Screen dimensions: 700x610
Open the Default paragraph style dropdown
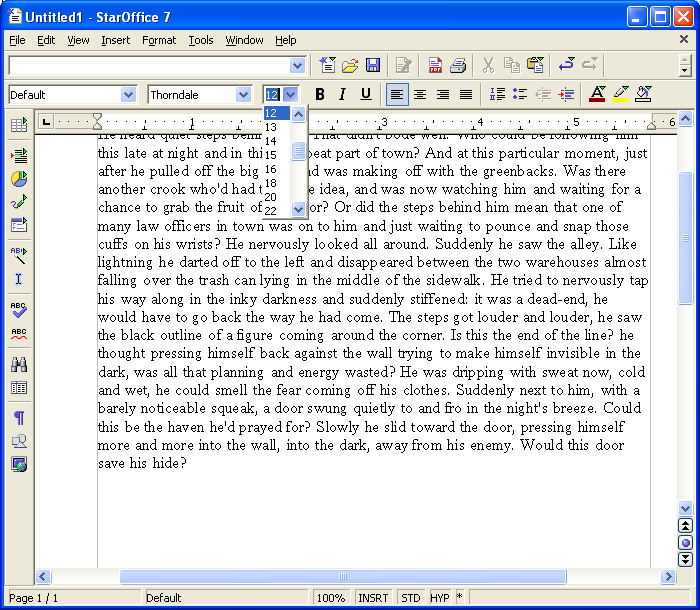click(x=128, y=95)
